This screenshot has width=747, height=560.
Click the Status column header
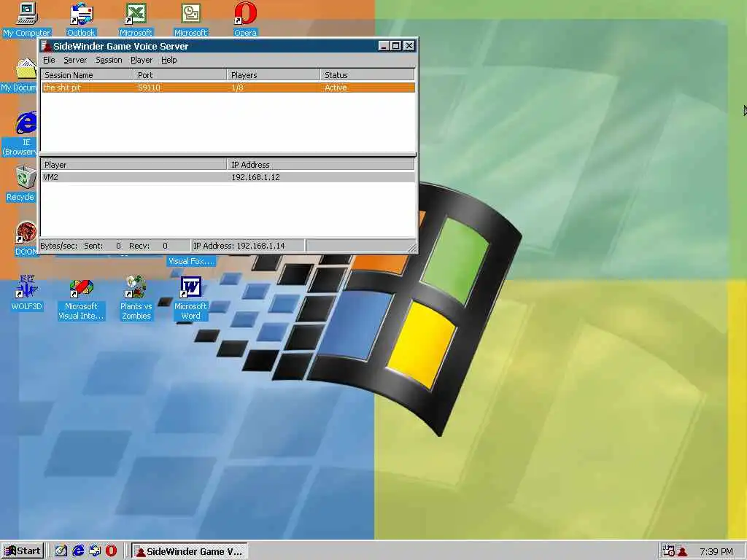368,75
